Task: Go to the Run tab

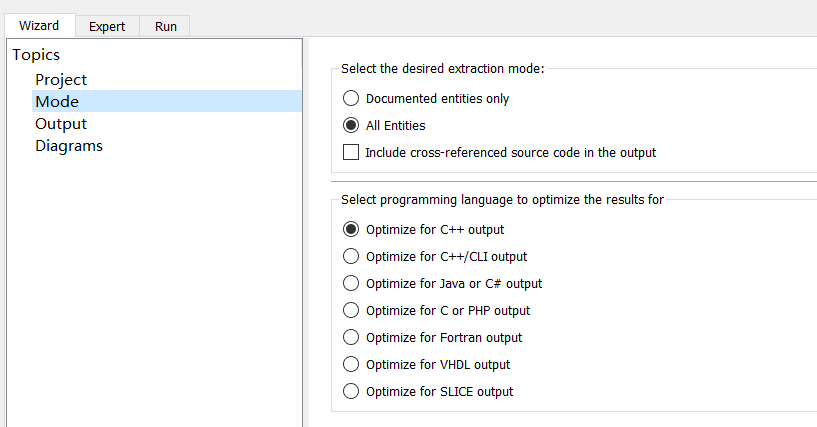Action: [166, 27]
